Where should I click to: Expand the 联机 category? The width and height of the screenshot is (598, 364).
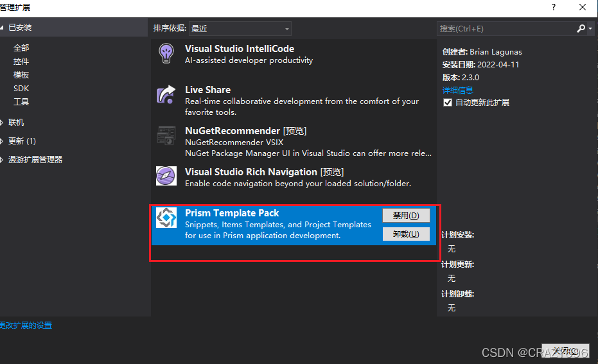click(x=1, y=123)
